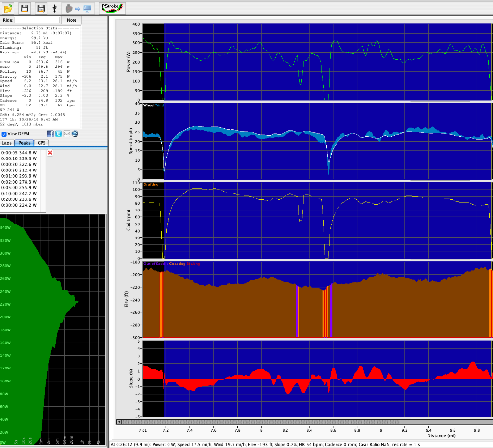The image size is (493, 448).
Task: Click the Note button
Action: coord(71,20)
